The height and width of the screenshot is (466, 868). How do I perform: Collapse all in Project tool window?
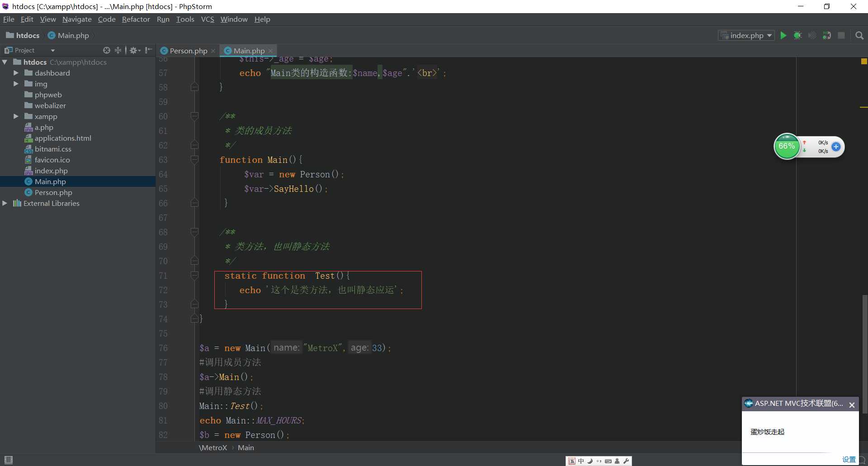118,50
